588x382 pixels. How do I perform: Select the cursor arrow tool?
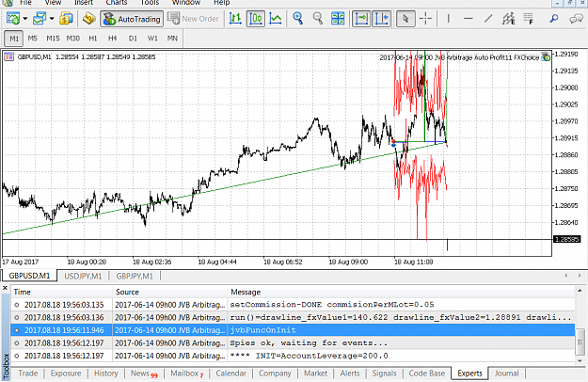(x=405, y=19)
